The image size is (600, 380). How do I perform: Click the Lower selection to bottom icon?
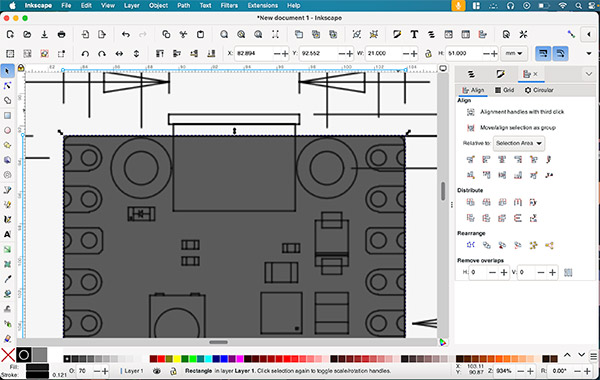point(211,54)
